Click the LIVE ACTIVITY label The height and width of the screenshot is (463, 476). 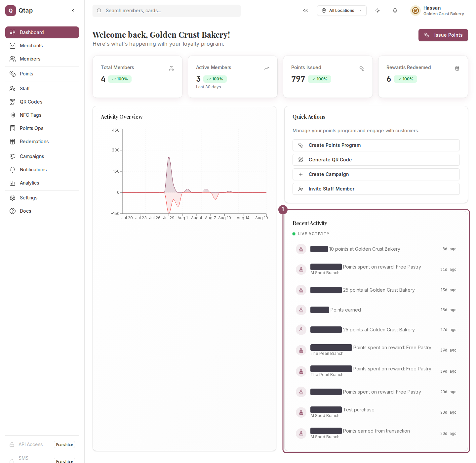pos(313,234)
